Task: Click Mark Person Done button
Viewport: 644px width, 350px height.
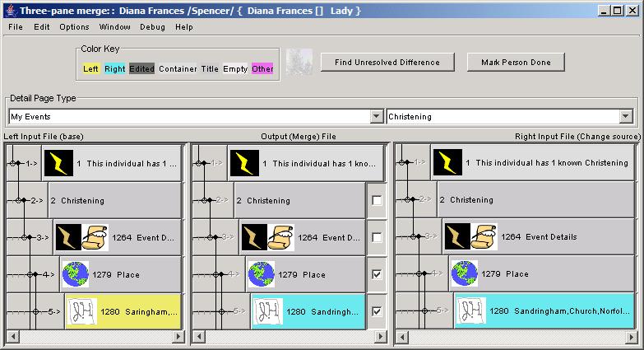Action: (x=516, y=62)
